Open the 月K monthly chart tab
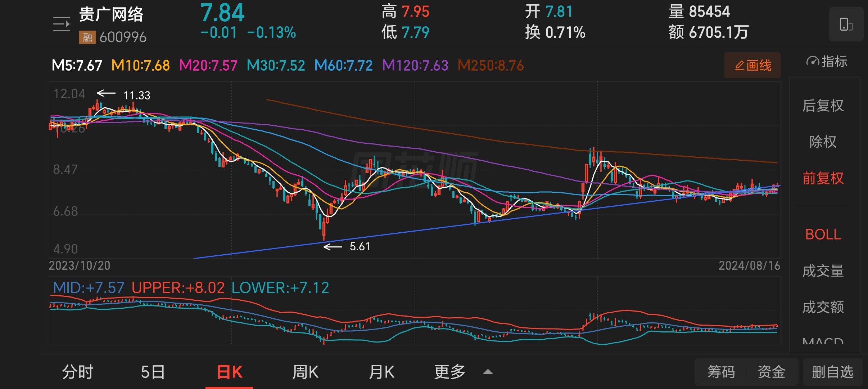 (x=381, y=372)
